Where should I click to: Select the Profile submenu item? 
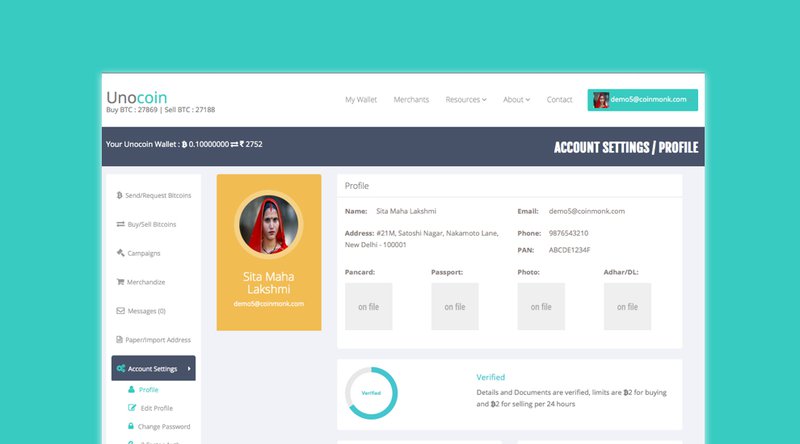point(148,389)
